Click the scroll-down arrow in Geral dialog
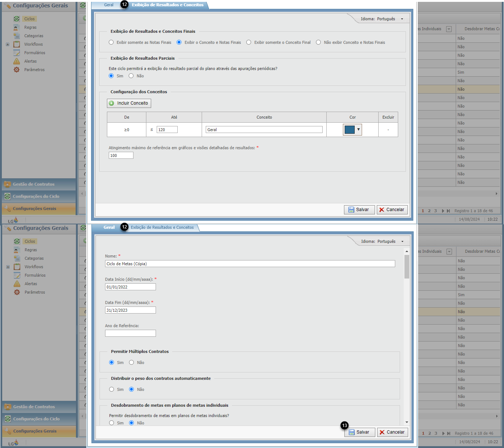 [407, 422]
